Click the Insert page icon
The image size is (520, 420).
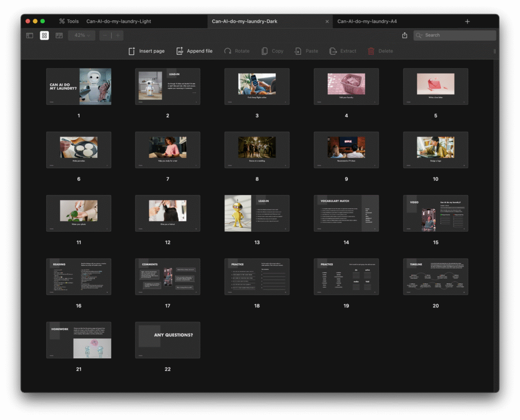click(132, 51)
